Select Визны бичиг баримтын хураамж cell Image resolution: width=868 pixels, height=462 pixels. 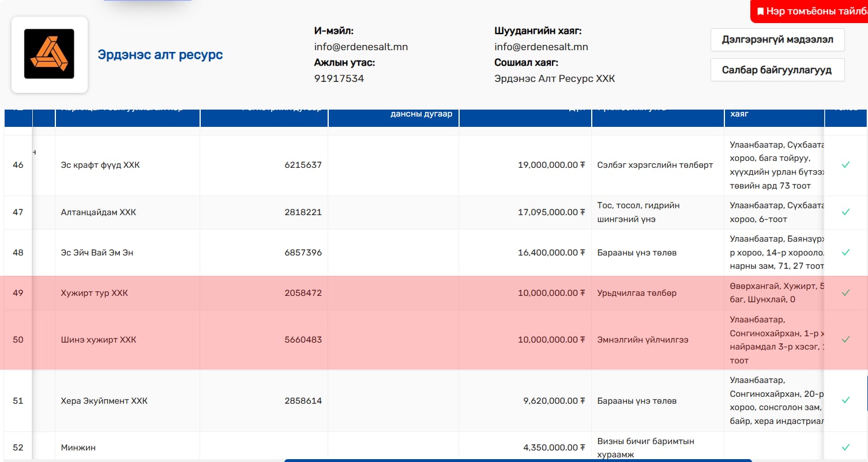(658, 447)
